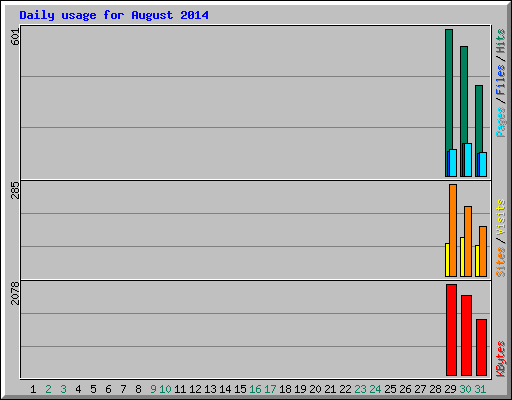Click day 5 on the x-axis
The image size is (512, 400).
93,389
